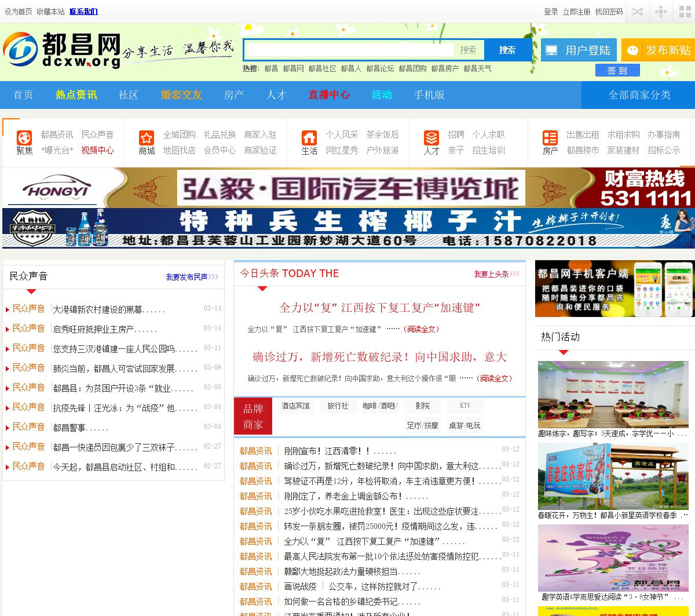Click the shuffle arrows icon in top bar

637,12
